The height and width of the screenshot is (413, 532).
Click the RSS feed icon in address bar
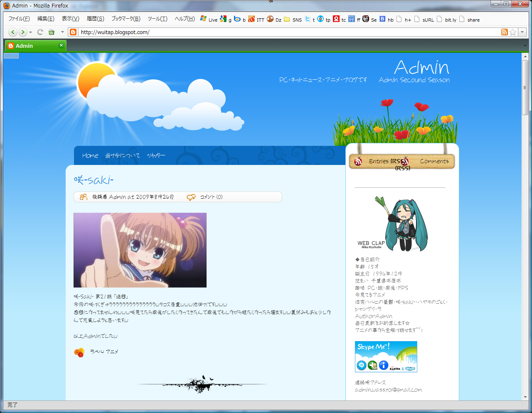505,32
